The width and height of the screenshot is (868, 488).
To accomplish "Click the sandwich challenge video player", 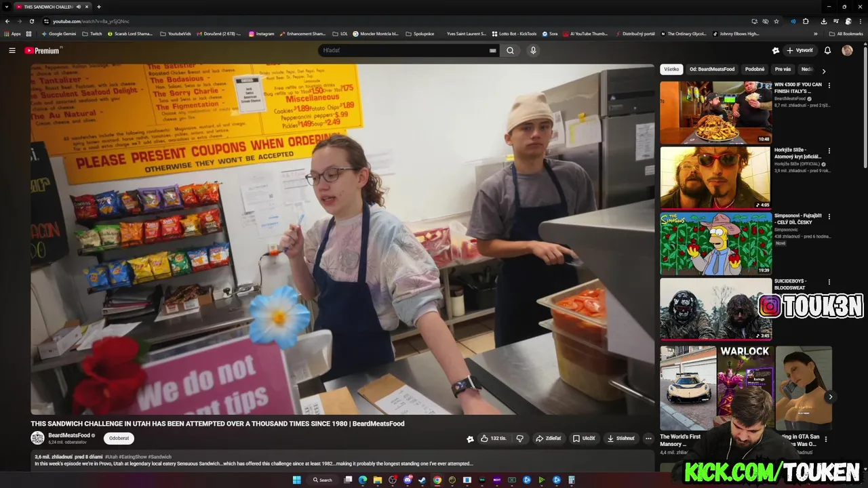I will click(x=342, y=239).
